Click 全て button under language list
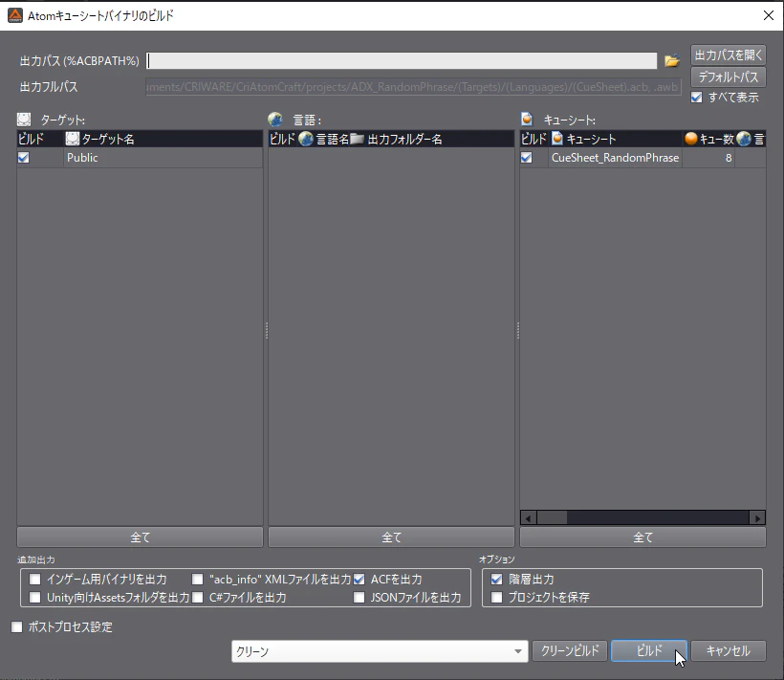Viewport: 784px width, 680px height. [391, 537]
